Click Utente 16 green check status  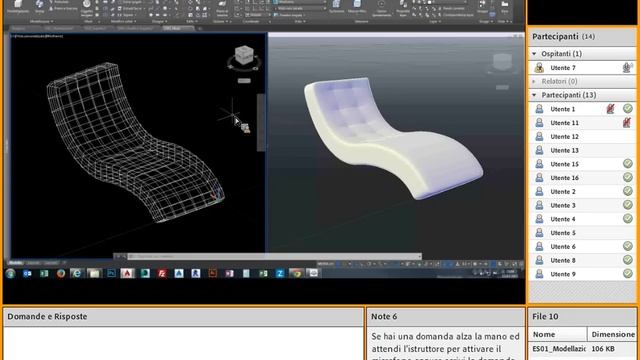coord(628,177)
